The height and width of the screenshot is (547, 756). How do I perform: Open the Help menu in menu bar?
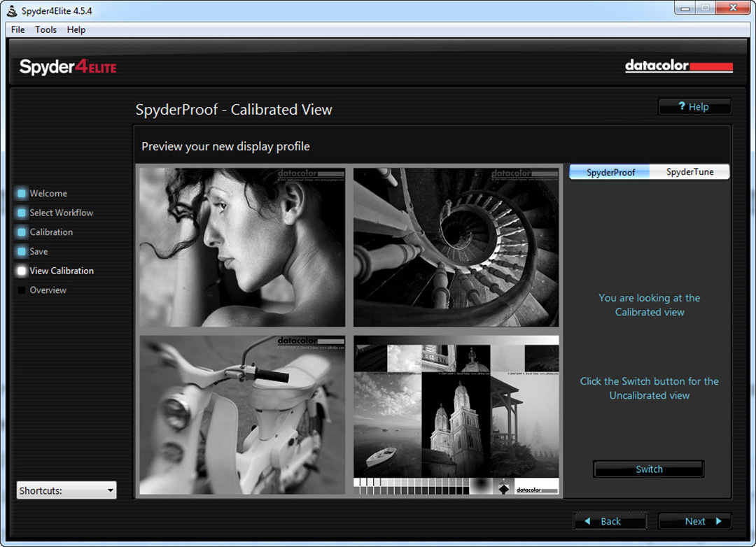click(76, 29)
